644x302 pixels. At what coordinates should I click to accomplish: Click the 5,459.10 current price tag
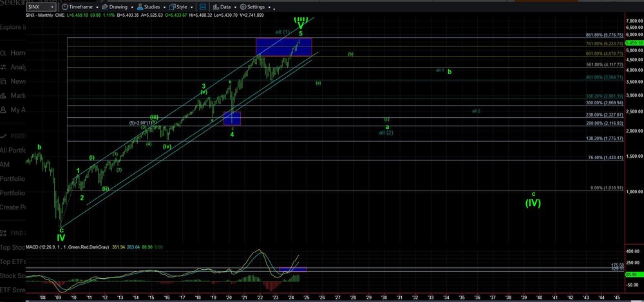coord(634,42)
